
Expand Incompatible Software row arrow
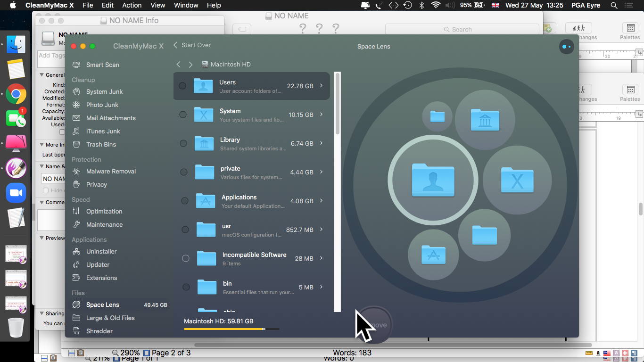[322, 258]
